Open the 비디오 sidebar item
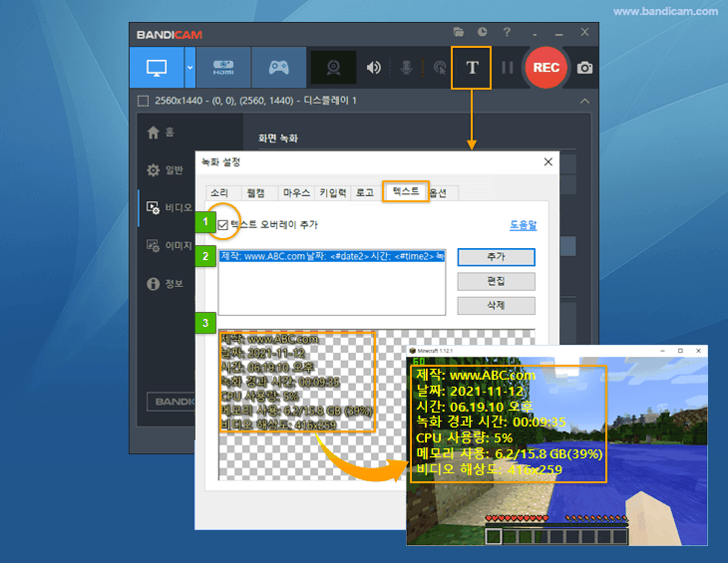The height and width of the screenshot is (563, 728). [169, 208]
